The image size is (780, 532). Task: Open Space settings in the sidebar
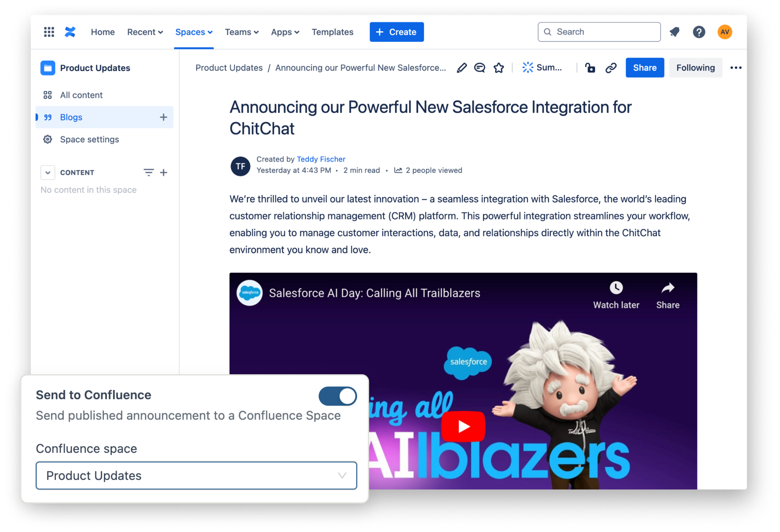[104, 139]
